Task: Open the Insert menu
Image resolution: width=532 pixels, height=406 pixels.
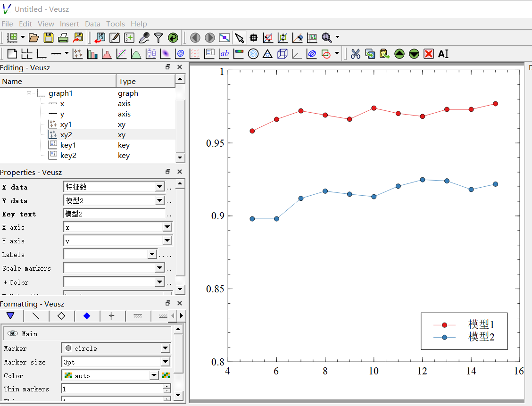Action: click(69, 24)
